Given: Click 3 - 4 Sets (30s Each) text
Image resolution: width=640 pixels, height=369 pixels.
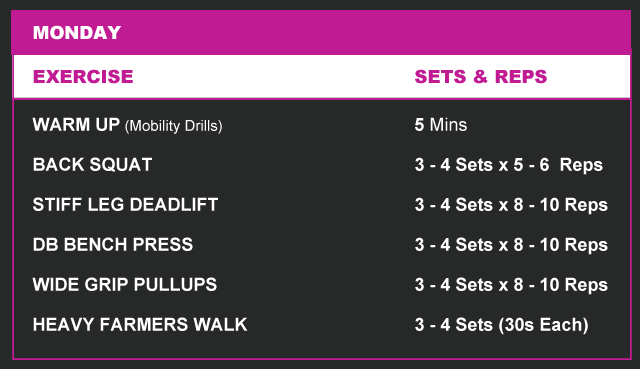Looking at the screenshot, I should click(501, 325).
